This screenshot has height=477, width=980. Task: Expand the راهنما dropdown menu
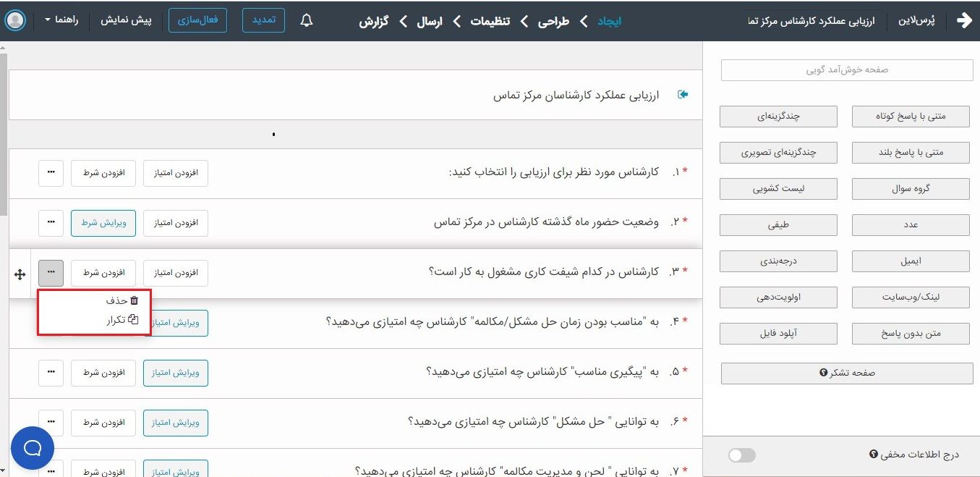coord(60,20)
